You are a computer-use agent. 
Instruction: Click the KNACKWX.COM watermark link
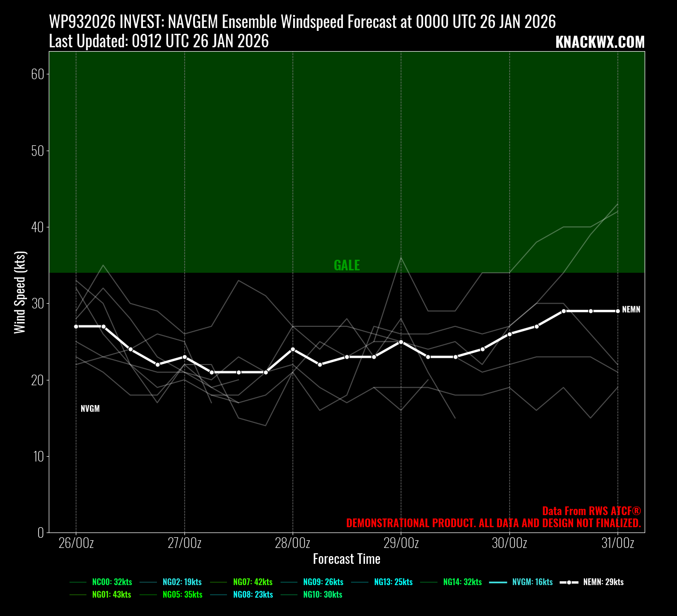[600, 42]
